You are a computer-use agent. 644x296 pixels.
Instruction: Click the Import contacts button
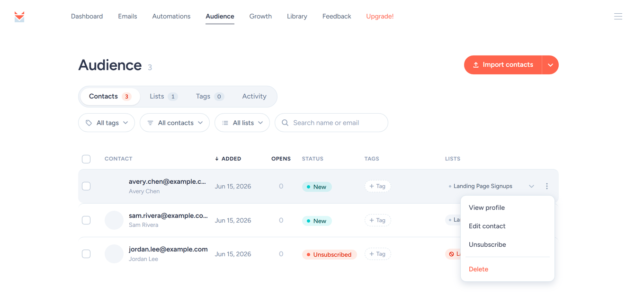[x=503, y=65]
